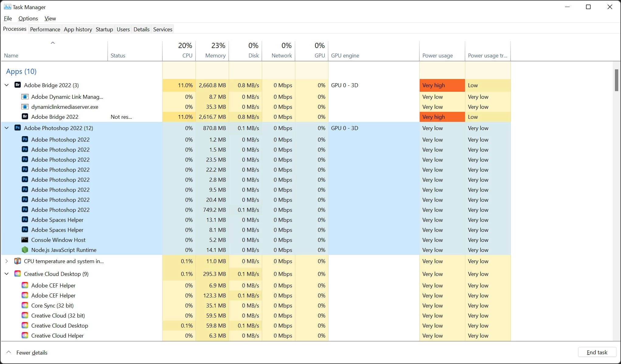Collapse the Adobe Photoshop 2022 group
621x364 pixels.
(7, 128)
